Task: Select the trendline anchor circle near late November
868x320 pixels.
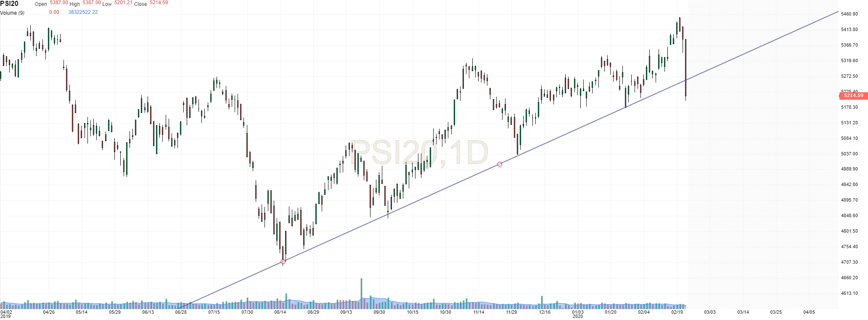Action: click(x=500, y=164)
